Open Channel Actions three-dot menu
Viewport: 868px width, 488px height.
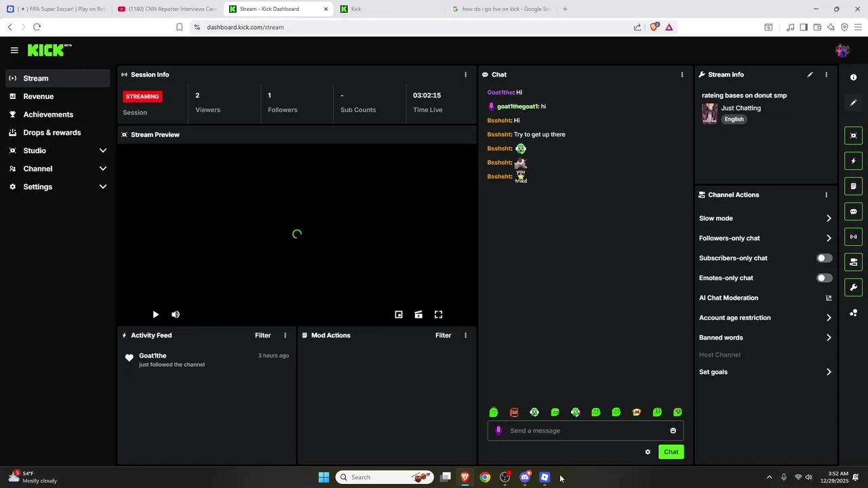pyautogui.click(x=826, y=195)
